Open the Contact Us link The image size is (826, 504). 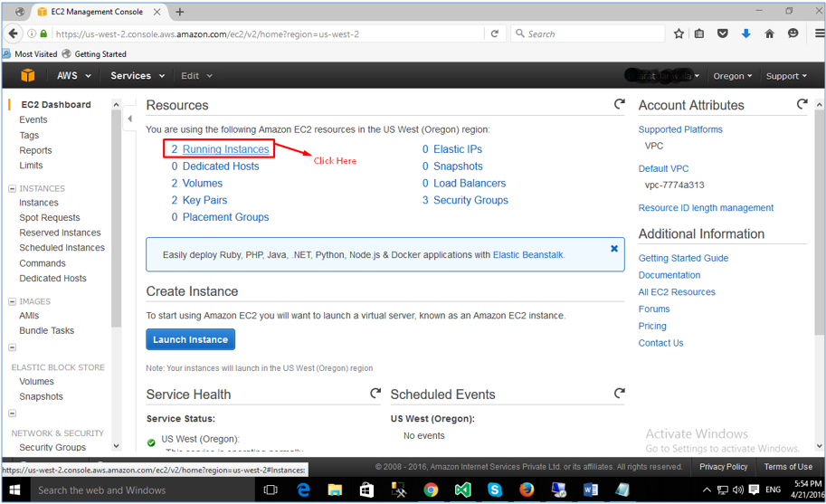click(660, 343)
